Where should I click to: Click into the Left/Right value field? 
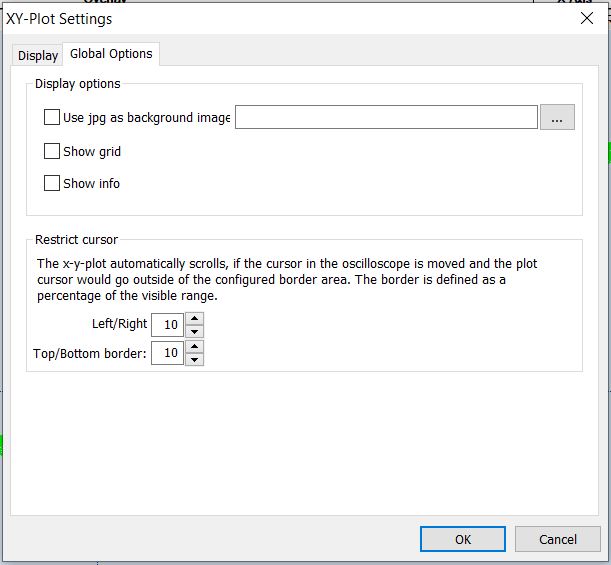[x=168, y=325]
